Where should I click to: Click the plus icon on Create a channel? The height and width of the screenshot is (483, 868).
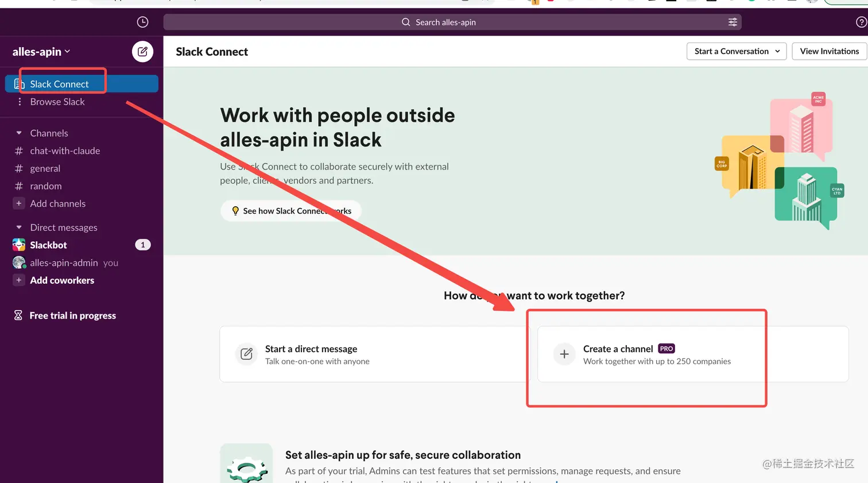pyautogui.click(x=564, y=354)
